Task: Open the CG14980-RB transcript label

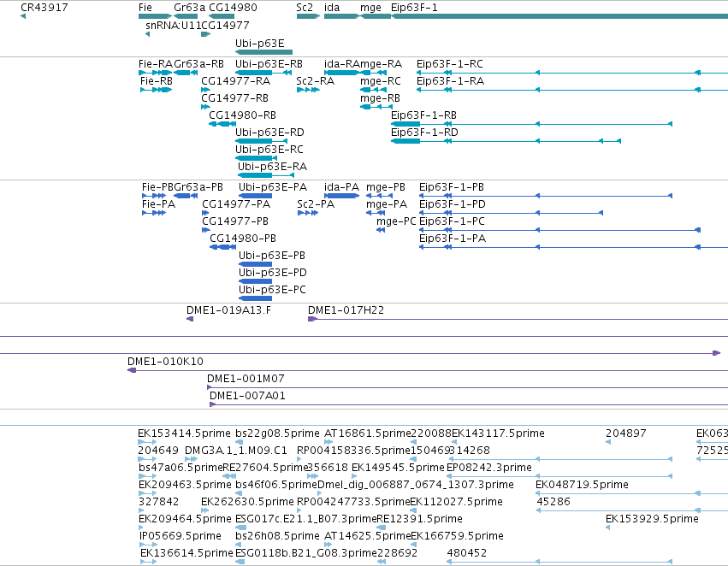Action: [242, 115]
